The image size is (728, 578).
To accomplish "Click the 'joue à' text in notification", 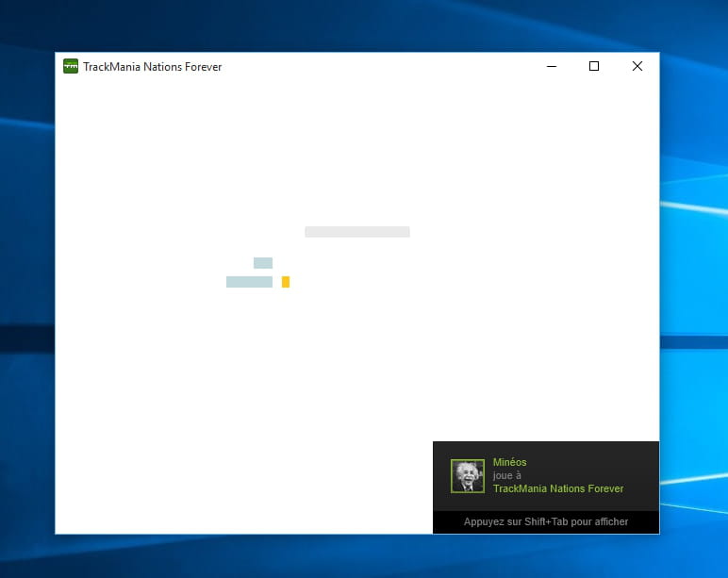I will [x=506, y=475].
